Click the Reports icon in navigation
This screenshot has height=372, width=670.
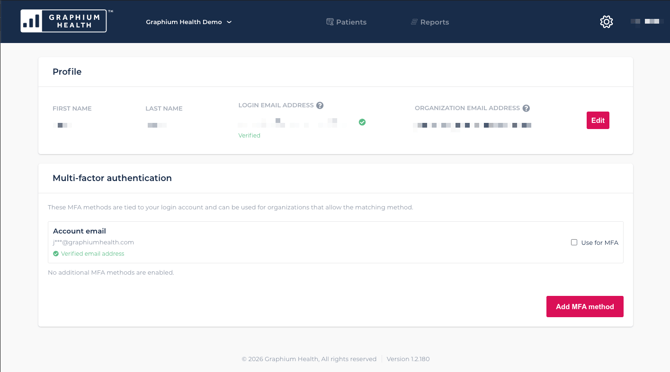pyautogui.click(x=414, y=22)
